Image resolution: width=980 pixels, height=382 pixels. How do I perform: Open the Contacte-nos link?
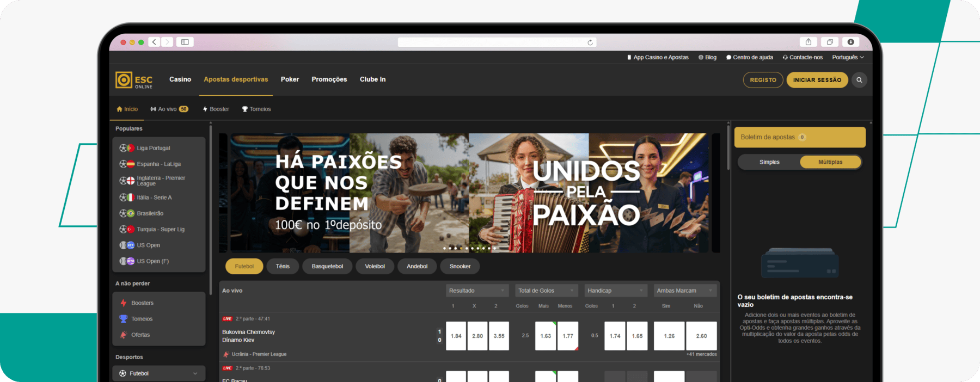tap(803, 57)
